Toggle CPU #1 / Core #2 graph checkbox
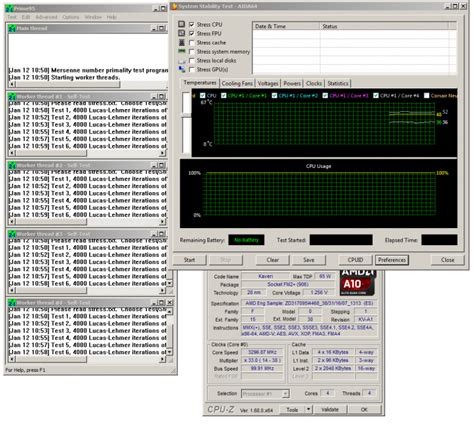 pos(274,96)
